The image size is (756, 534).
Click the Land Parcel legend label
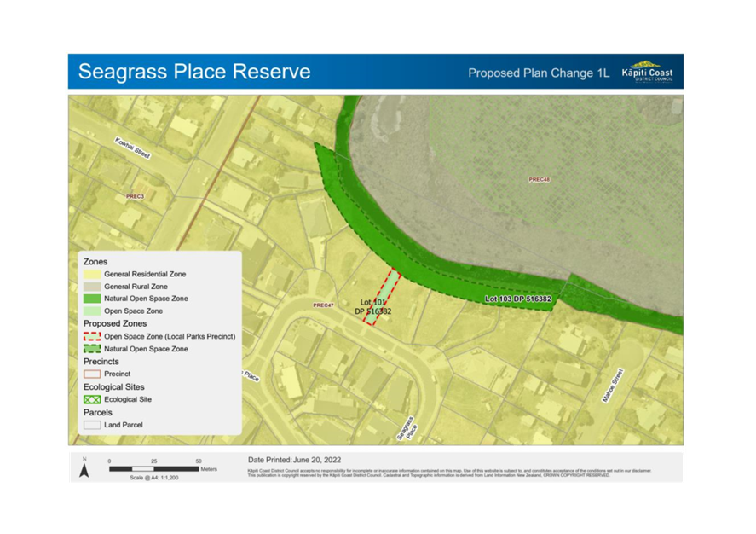pos(124,425)
